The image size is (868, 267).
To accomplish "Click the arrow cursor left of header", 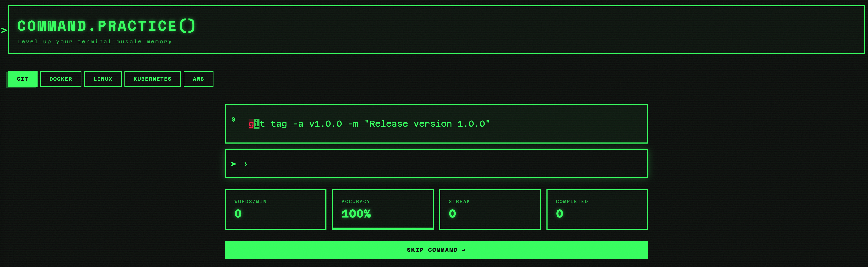I will [4, 30].
